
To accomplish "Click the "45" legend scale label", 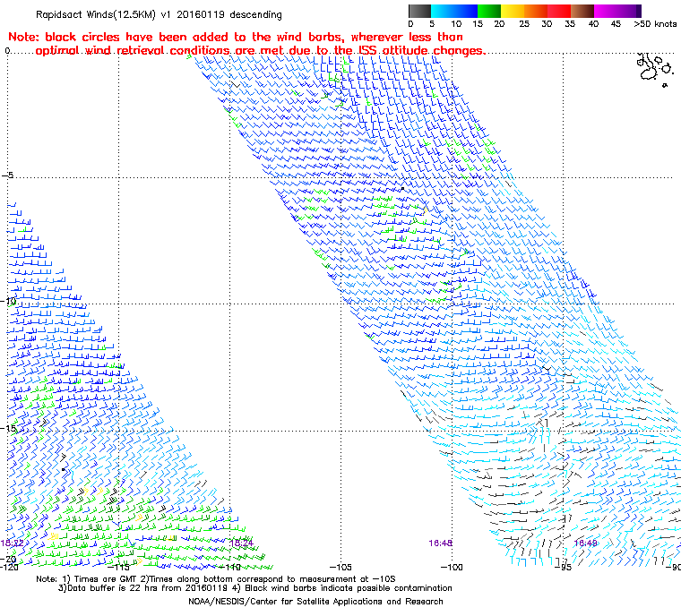I will click(616, 24).
